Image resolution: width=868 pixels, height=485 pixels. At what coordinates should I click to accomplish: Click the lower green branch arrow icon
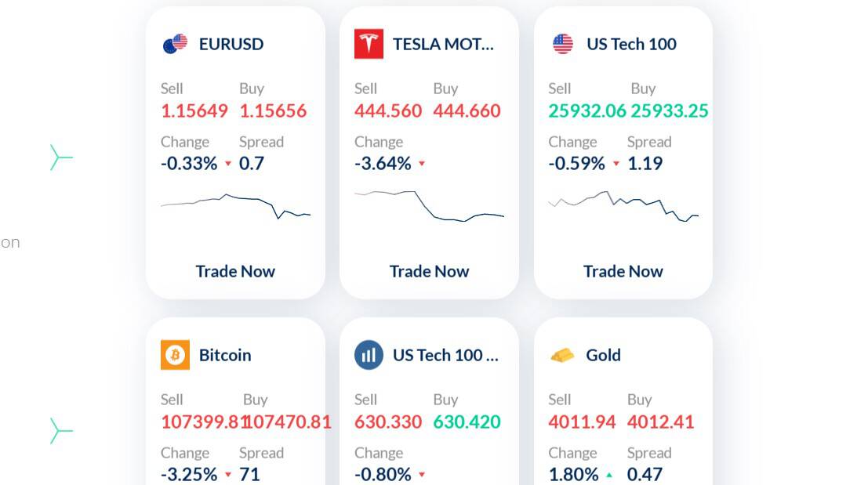click(61, 431)
